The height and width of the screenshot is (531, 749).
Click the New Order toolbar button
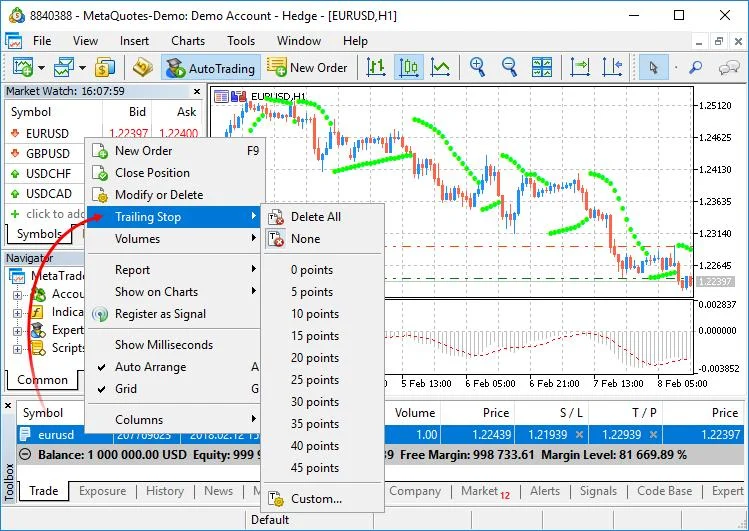307,67
